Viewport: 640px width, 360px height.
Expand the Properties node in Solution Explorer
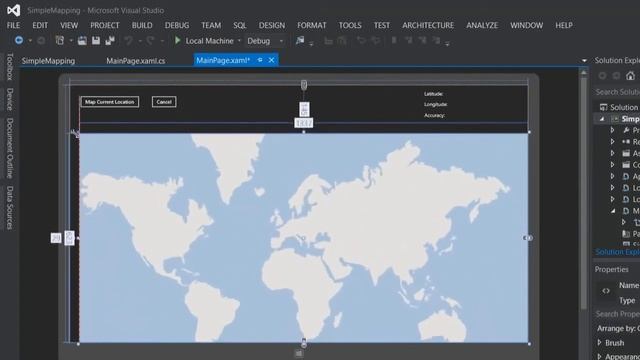pos(612,130)
